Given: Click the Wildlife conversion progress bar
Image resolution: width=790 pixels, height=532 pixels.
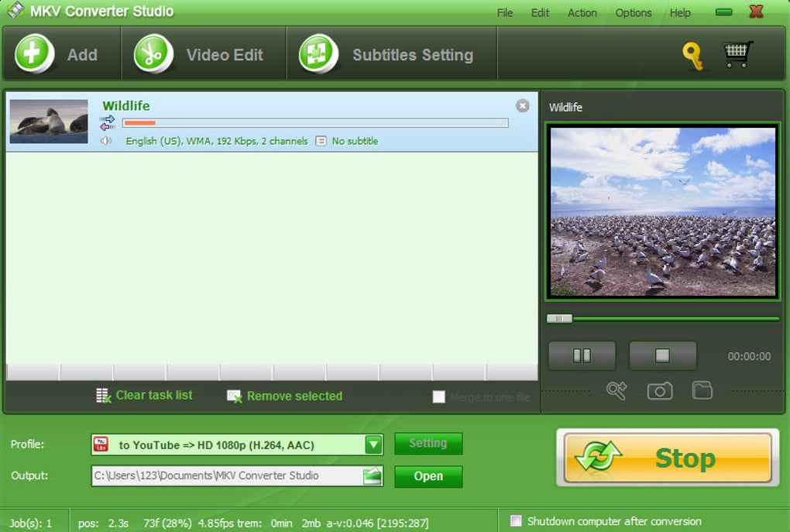Looking at the screenshot, I should click(x=315, y=123).
